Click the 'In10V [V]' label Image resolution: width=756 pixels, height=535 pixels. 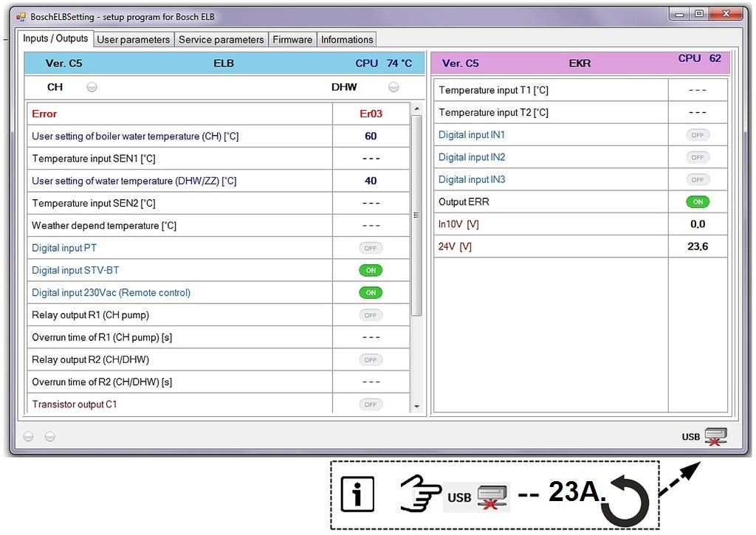tap(458, 224)
